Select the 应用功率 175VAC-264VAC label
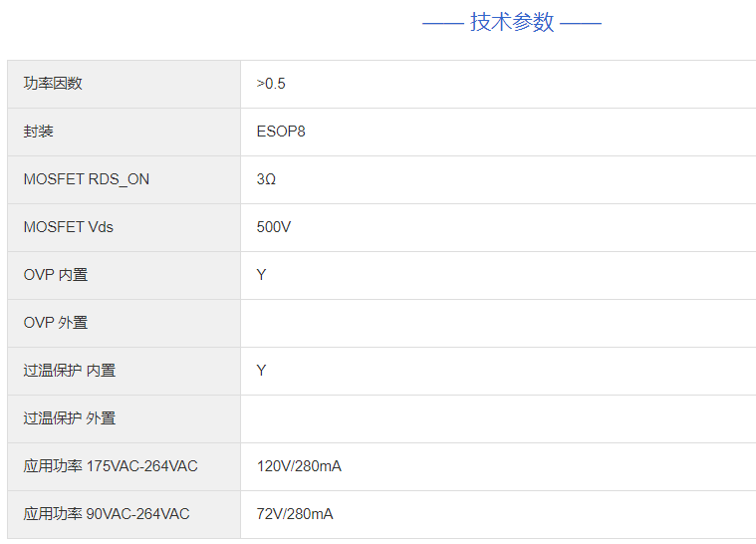 (111, 466)
